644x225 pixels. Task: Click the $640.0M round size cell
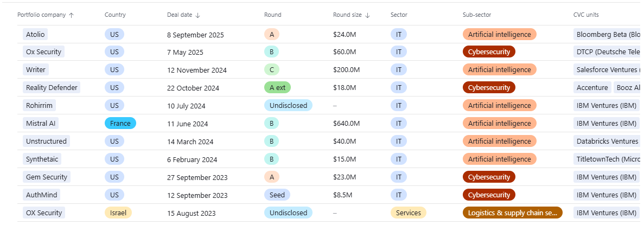[x=346, y=124]
